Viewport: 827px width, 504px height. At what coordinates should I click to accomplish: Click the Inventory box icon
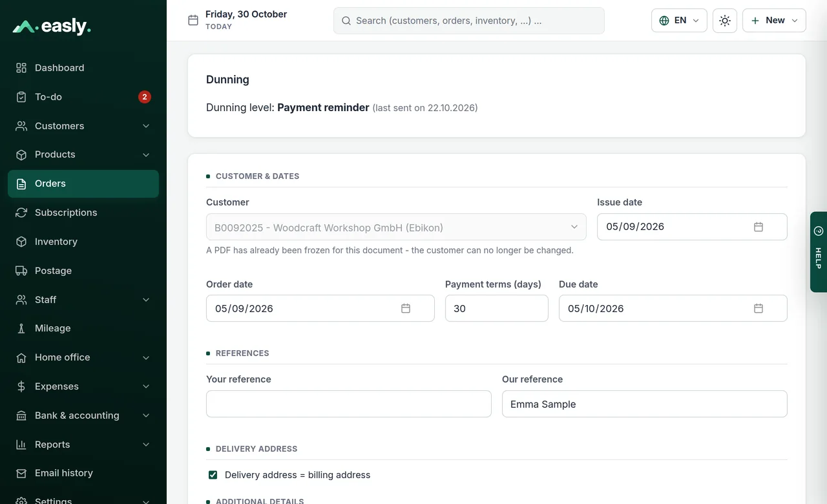pyautogui.click(x=21, y=242)
